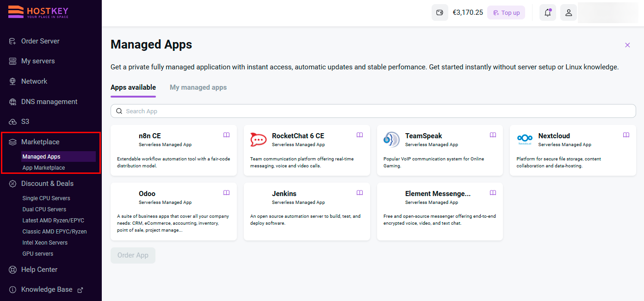Click the Knowledge Base info icon

click(13, 289)
